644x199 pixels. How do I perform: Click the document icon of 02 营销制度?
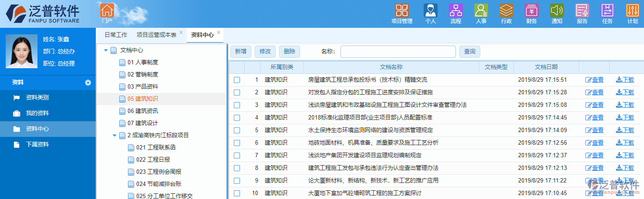122,75
